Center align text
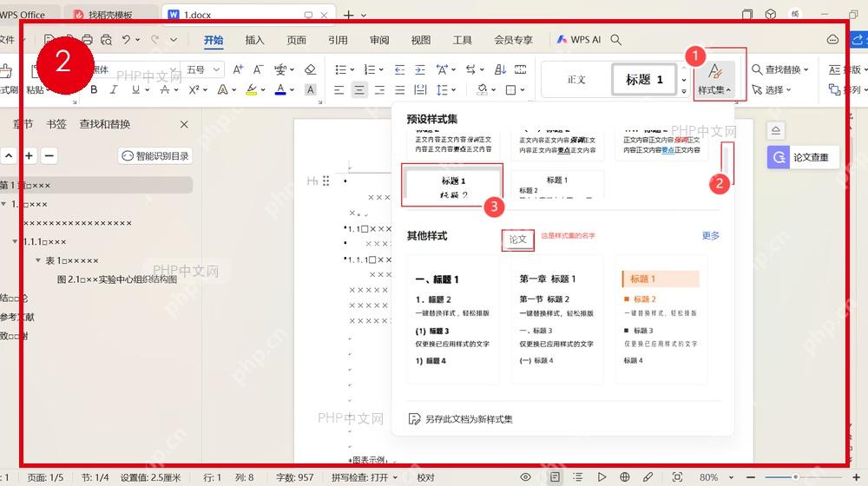Viewport: 868px width, 486px height. point(359,89)
